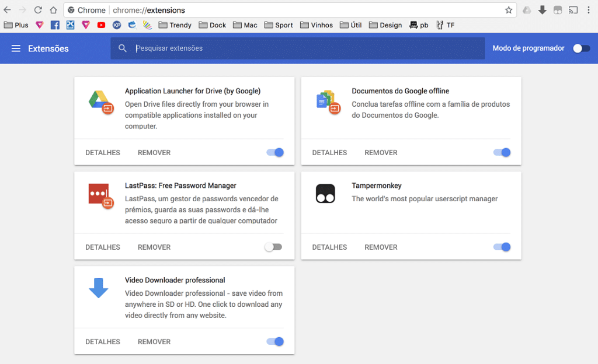Focus the Pesquisar extensões search field
Screen dimensions: 598x364
tap(298, 48)
